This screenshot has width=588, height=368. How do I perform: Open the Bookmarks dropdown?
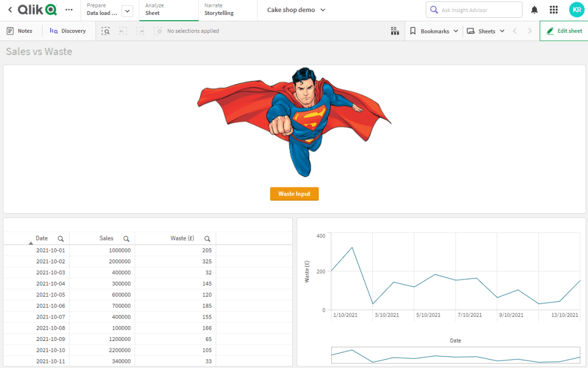click(x=434, y=31)
